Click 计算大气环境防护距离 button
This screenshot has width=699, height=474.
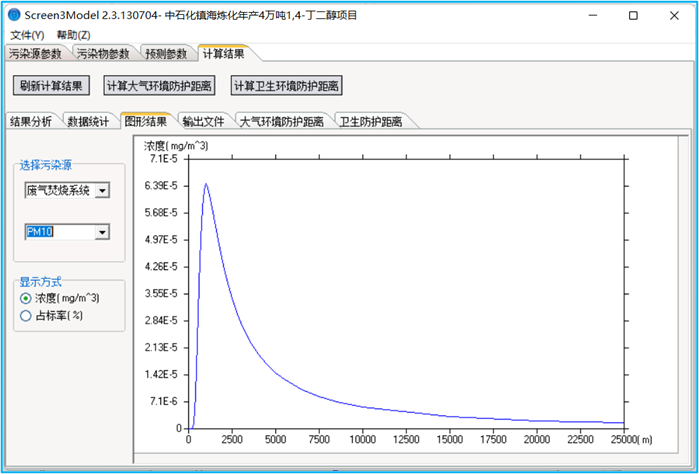[x=160, y=86]
